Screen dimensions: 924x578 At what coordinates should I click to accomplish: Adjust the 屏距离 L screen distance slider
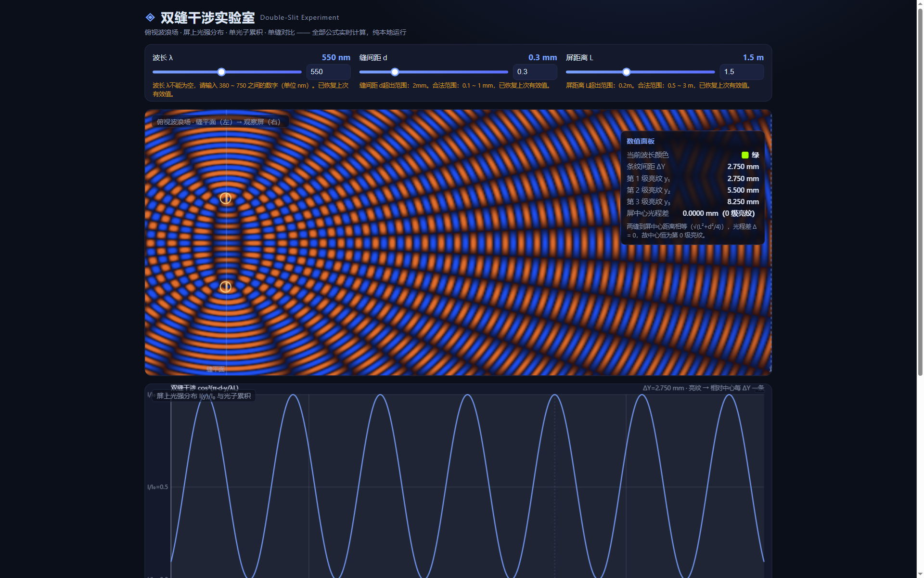[641, 72]
